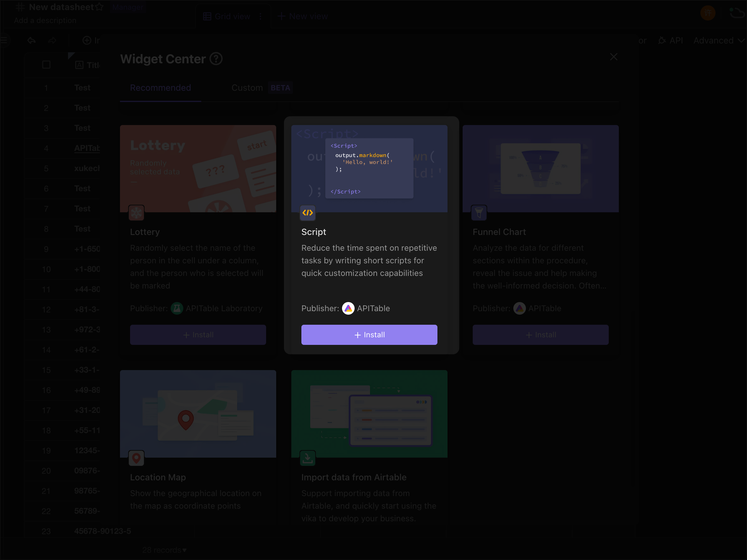Select row 23 cell 45678-90123-5
747x560 pixels.
click(102, 531)
